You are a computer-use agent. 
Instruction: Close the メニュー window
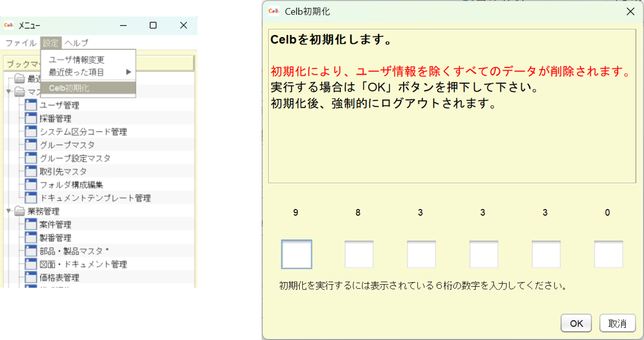point(184,25)
